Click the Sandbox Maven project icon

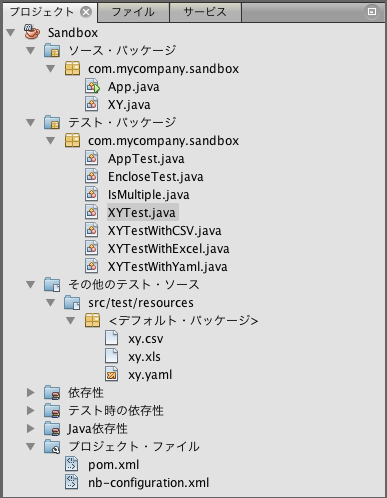[x=32, y=32]
